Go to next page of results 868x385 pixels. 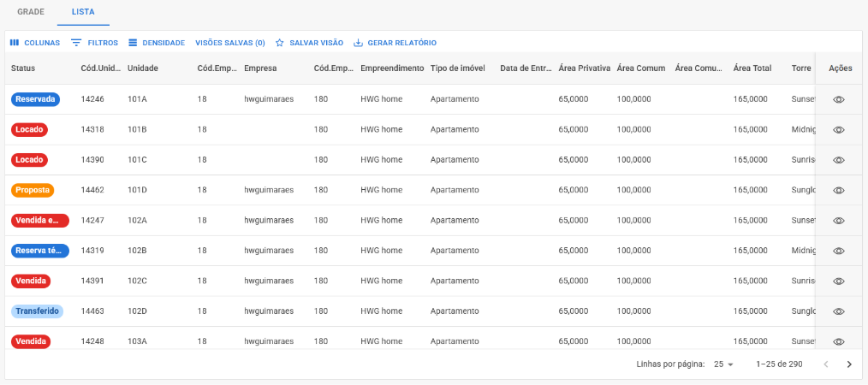pos(849,364)
